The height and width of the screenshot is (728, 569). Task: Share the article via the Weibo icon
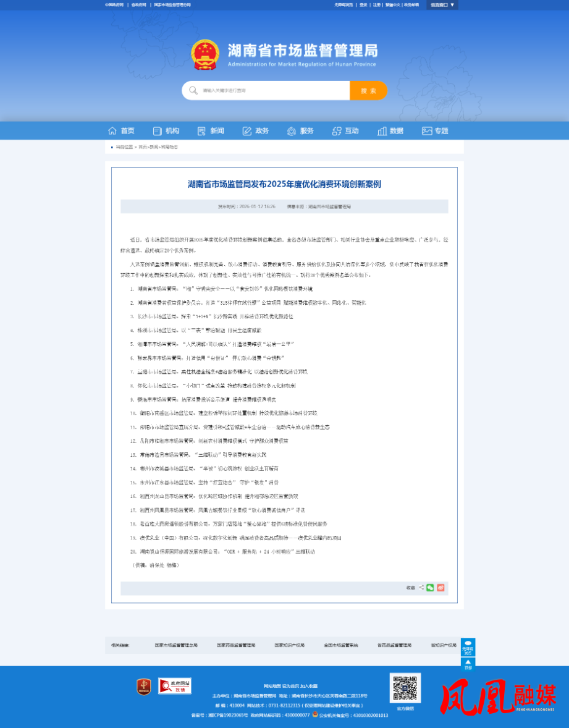(x=440, y=587)
